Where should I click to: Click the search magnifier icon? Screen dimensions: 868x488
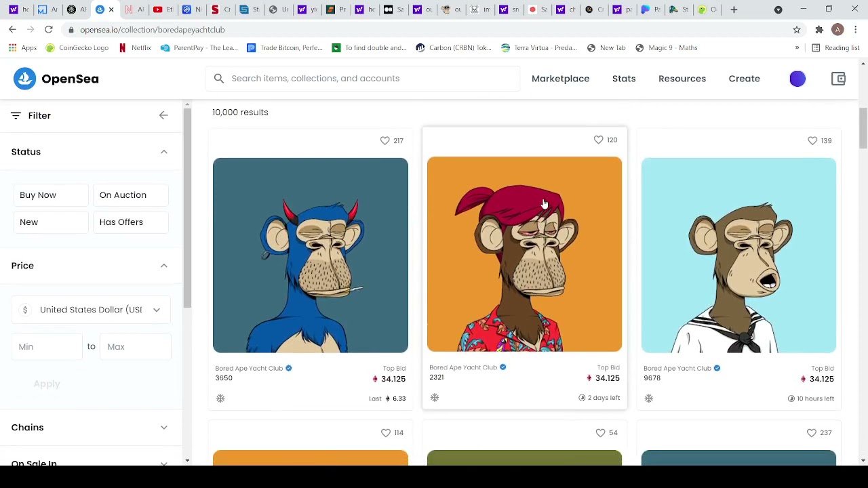point(219,79)
